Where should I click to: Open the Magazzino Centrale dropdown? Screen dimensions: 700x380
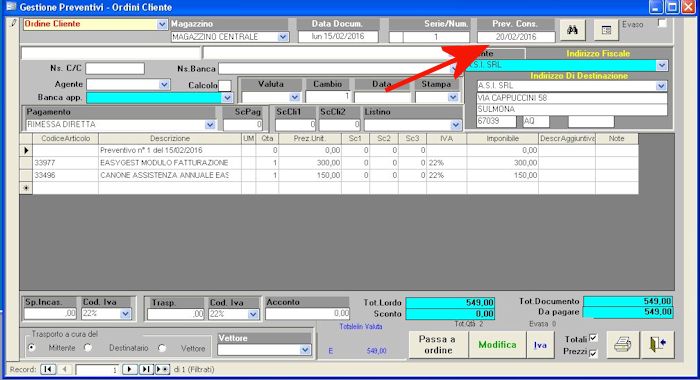pyautogui.click(x=283, y=37)
